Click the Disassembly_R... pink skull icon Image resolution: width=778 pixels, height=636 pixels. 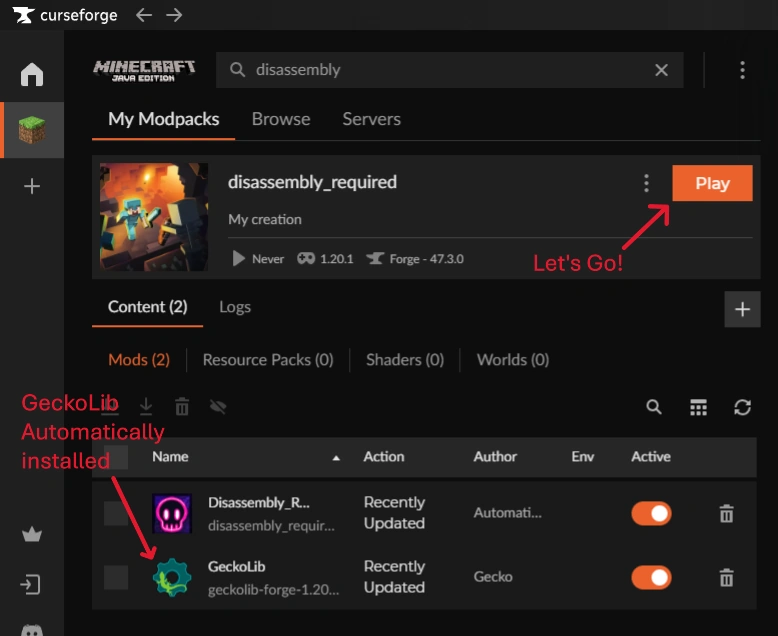click(x=172, y=513)
